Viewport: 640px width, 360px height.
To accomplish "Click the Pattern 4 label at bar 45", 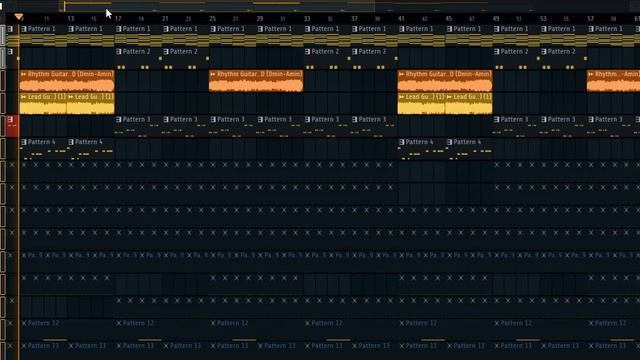I will [467, 142].
